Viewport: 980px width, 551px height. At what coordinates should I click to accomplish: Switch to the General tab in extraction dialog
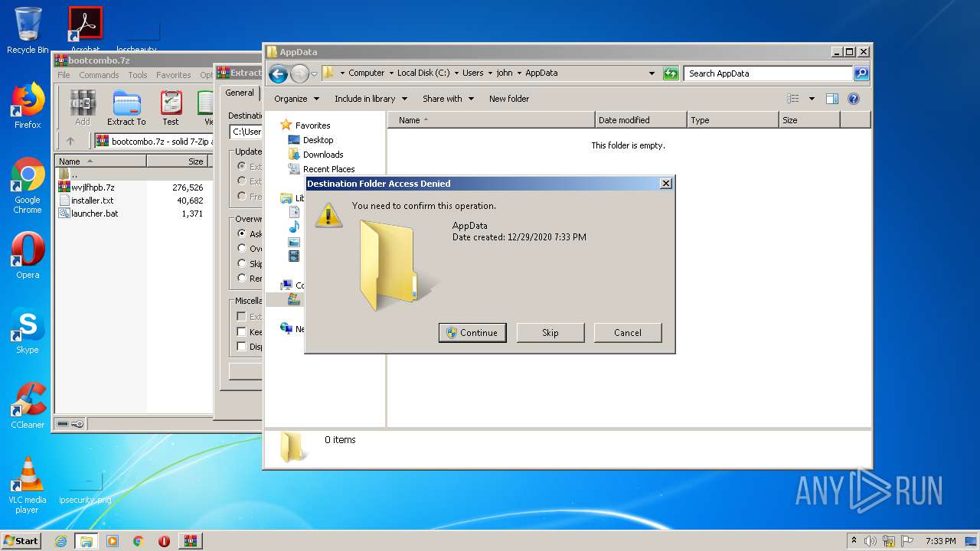tap(240, 93)
